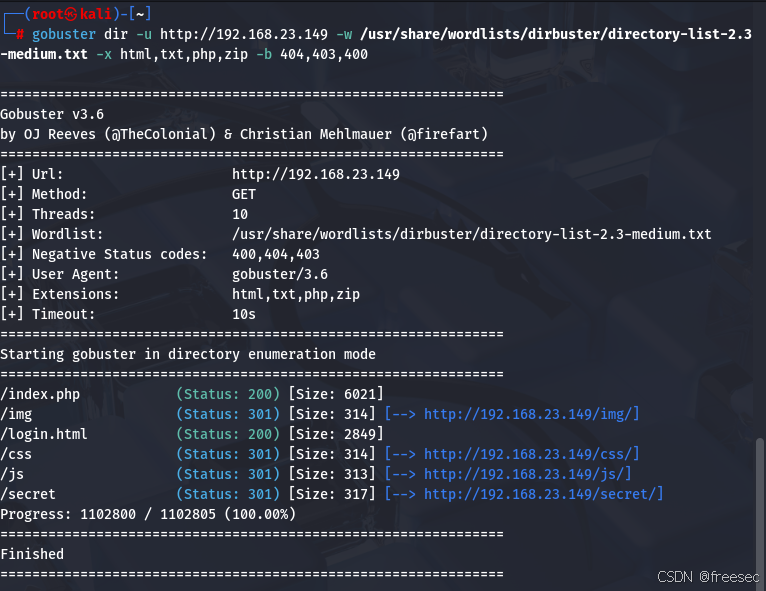Image resolution: width=766 pixels, height=591 pixels.
Task: Click the Url value http://192.168.23.149
Action: (316, 174)
